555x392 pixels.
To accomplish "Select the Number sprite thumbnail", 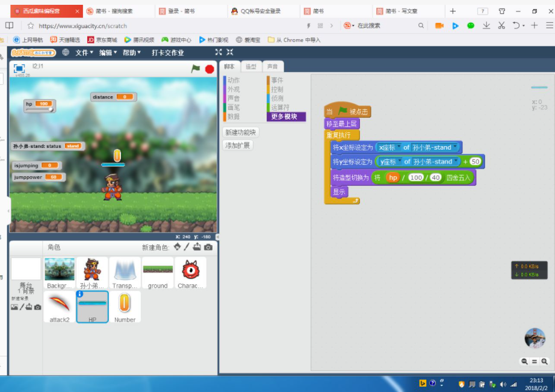I will pos(125,307).
